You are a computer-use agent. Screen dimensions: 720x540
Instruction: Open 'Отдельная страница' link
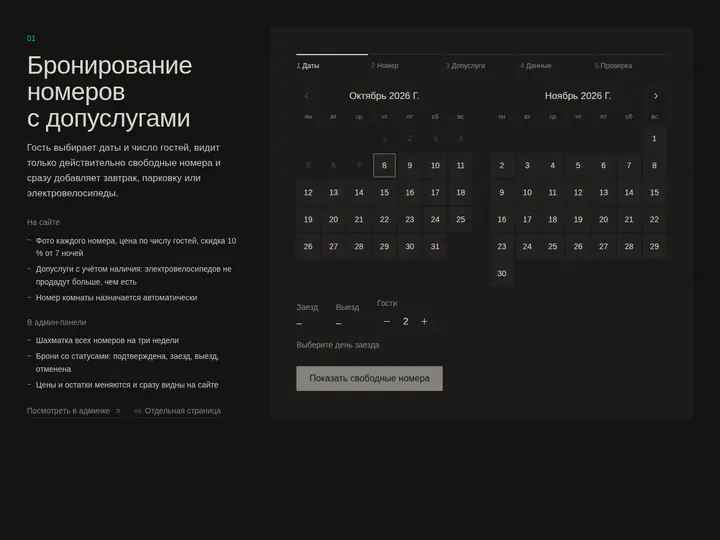pyautogui.click(x=177, y=411)
